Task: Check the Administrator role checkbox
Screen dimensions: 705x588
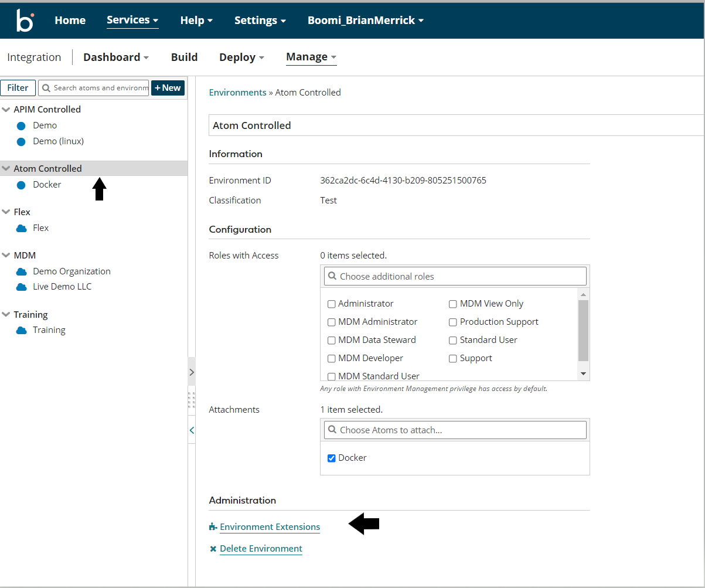Action: [331, 304]
